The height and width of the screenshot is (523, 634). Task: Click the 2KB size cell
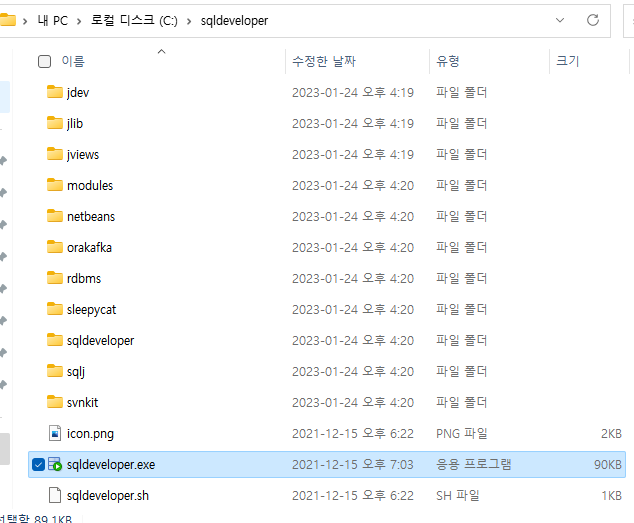[611, 433]
